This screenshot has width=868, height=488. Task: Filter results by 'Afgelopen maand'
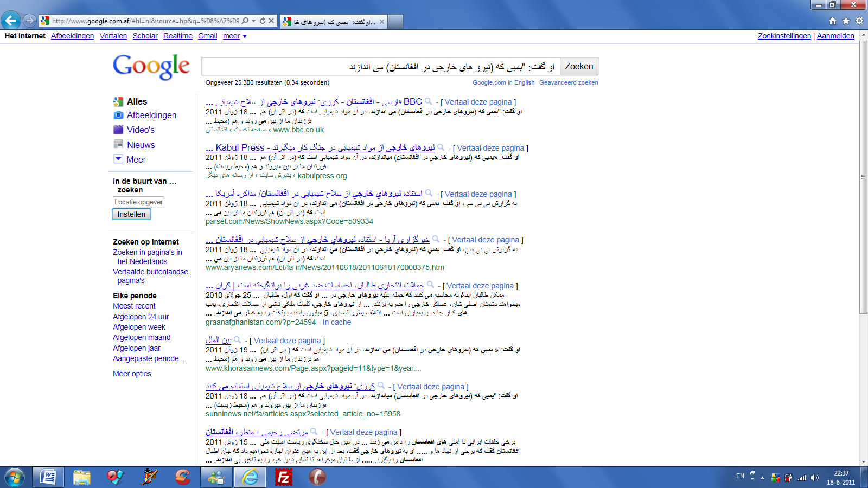pos(142,337)
